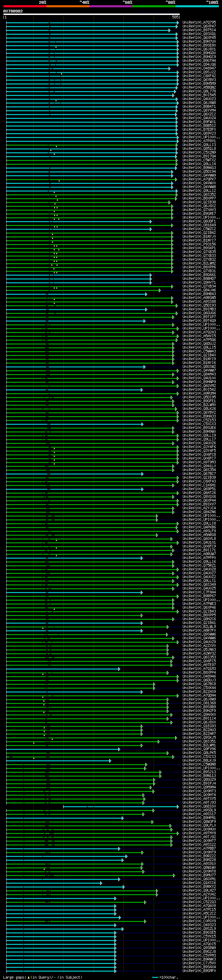The height and width of the screenshot is (980, 222).
Task: Select hit UniRef100_B0I545
Action: click(199, 95)
